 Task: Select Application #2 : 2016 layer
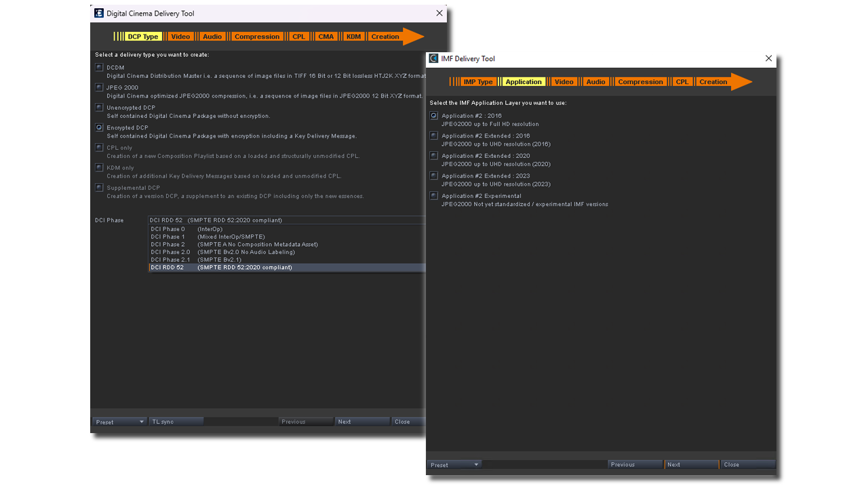click(x=434, y=115)
